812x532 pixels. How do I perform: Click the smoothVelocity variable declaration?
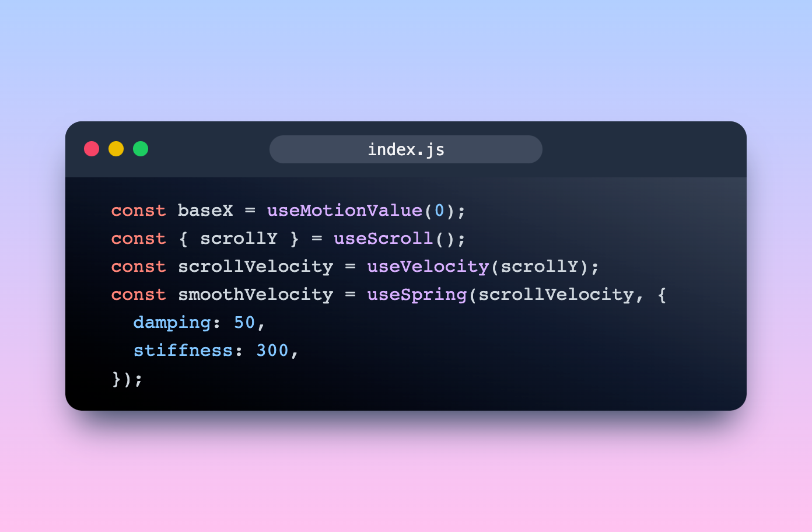click(256, 295)
